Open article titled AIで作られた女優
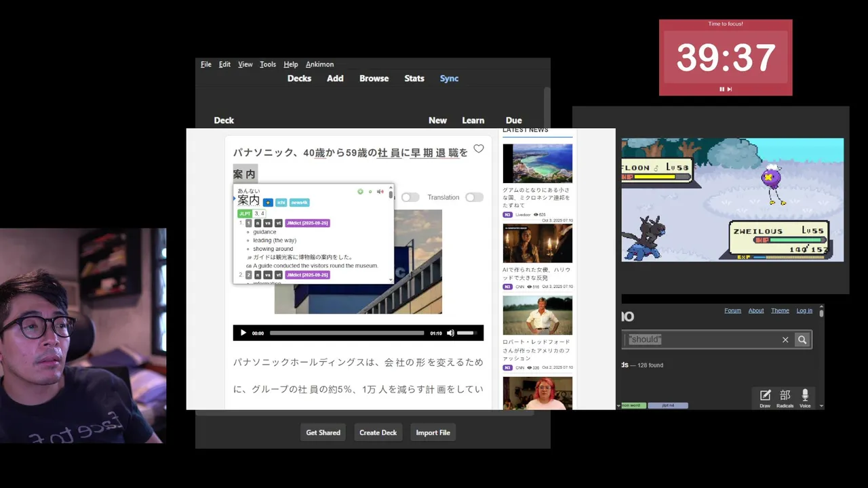Viewport: 868px width, 488px height. (536, 274)
